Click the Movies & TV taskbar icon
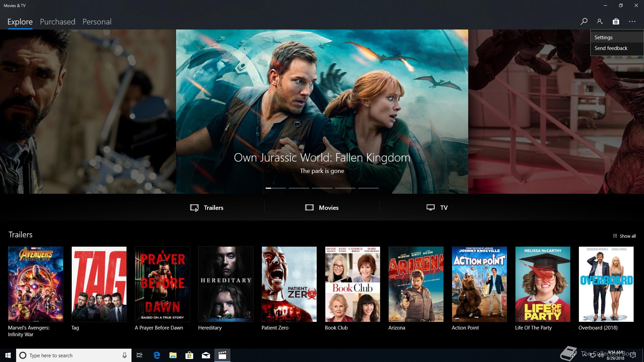This screenshot has height=362, width=644. coord(222,355)
